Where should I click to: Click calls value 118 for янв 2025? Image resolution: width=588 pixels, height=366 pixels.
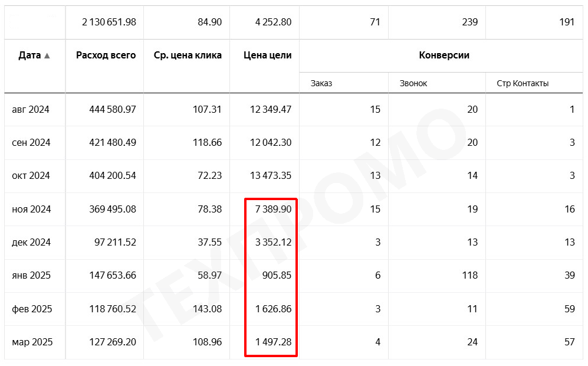(470, 275)
